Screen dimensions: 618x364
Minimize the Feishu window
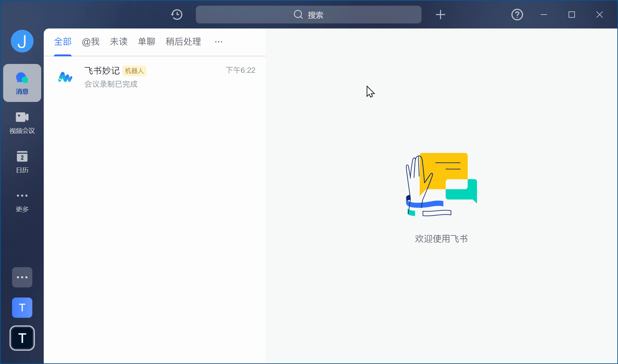[544, 15]
